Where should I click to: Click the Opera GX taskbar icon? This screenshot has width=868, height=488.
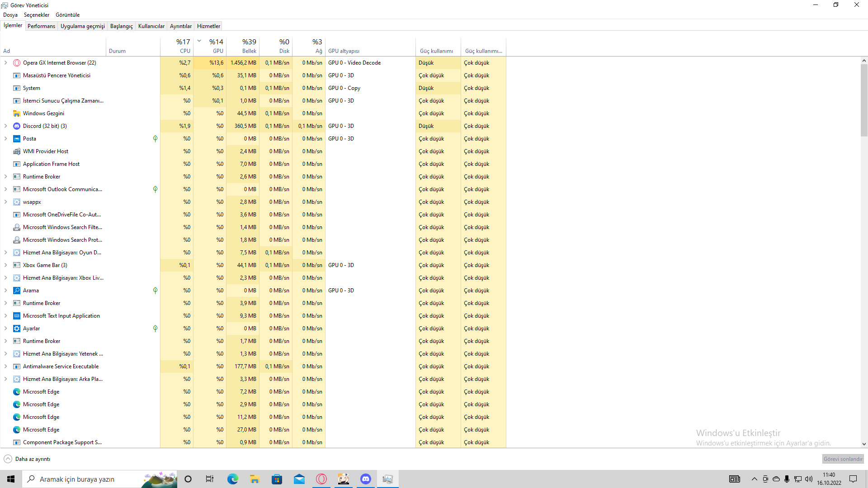tap(321, 479)
